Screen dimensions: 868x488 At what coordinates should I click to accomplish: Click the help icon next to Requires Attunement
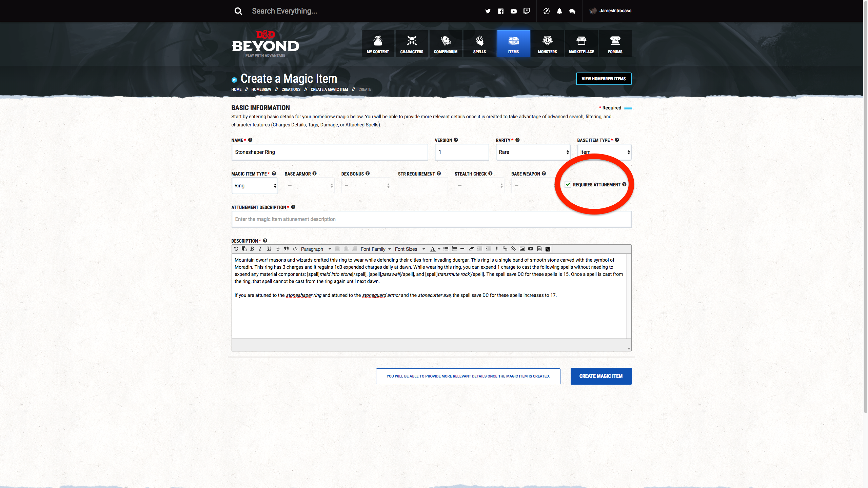pyautogui.click(x=624, y=184)
